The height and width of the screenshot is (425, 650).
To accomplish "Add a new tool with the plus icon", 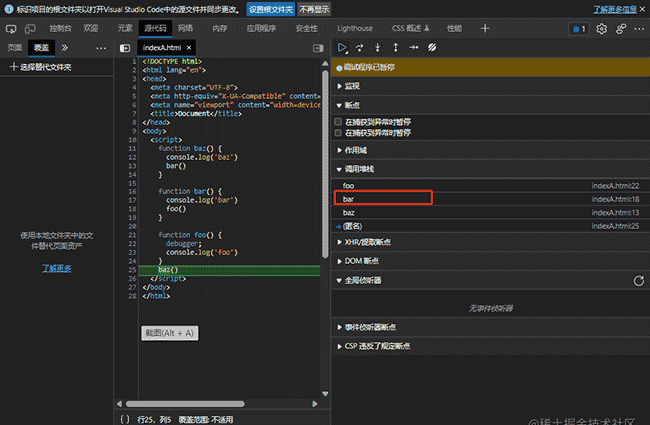I will pos(485,28).
